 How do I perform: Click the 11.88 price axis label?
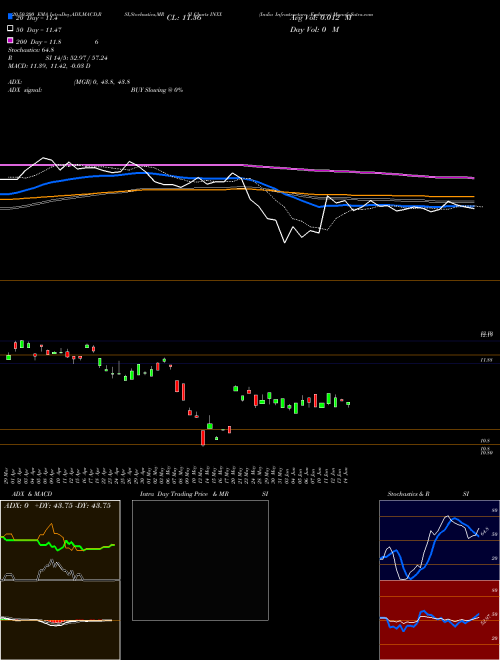pyautogui.click(x=487, y=360)
